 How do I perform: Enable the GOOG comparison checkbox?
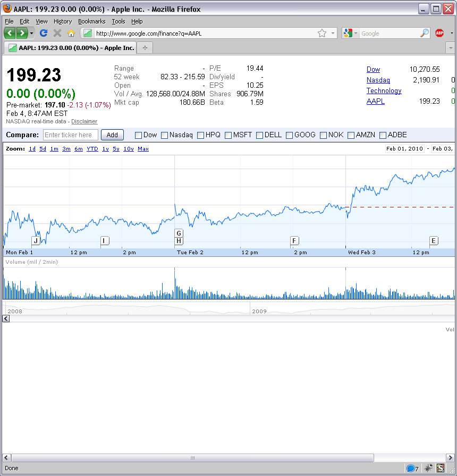point(290,135)
